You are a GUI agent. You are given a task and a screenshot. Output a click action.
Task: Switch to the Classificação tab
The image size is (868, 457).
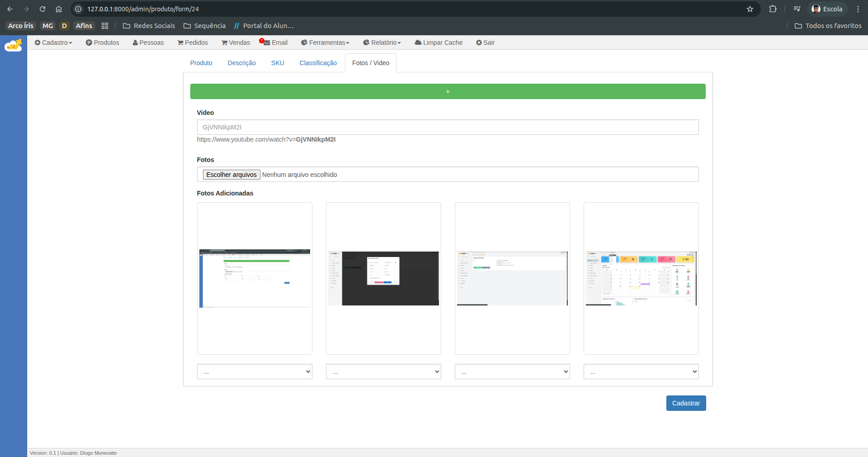(318, 63)
